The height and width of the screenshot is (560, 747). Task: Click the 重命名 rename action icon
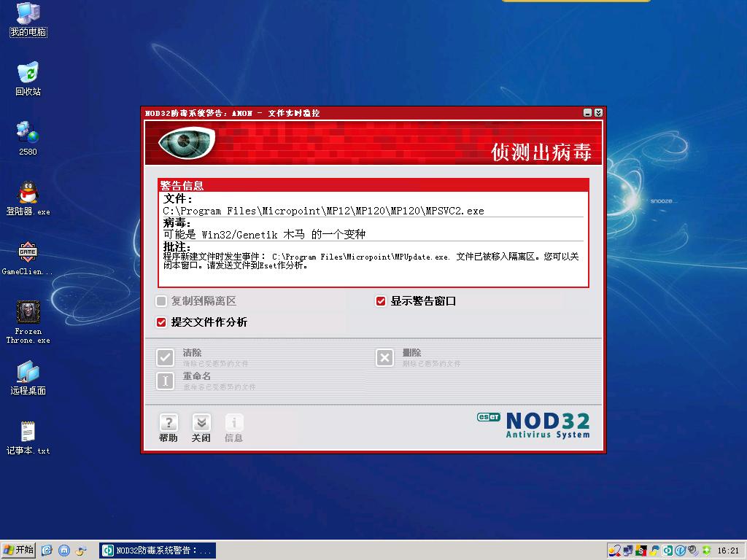coord(166,381)
